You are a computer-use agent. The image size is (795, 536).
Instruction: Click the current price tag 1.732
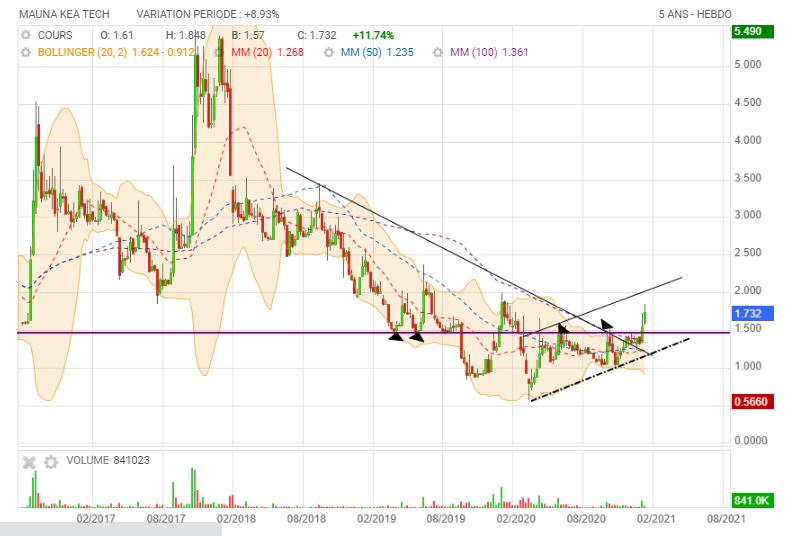coord(752,313)
